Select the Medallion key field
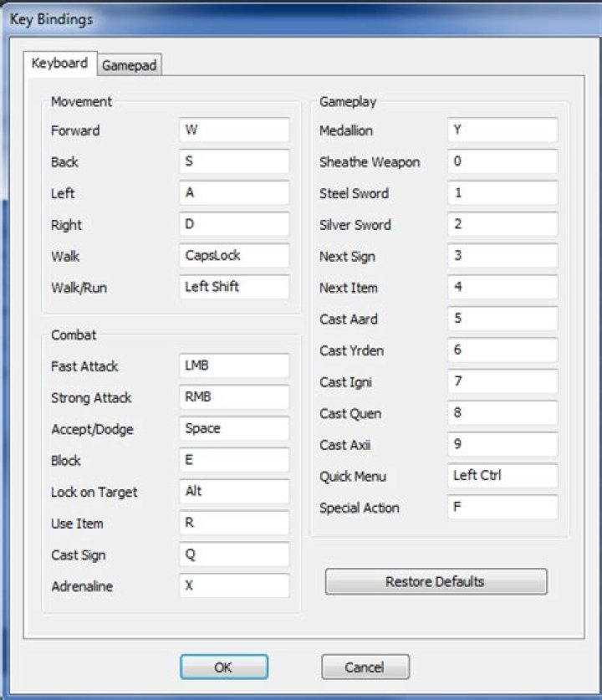Viewport: 602px width, 700px height. pos(503,130)
